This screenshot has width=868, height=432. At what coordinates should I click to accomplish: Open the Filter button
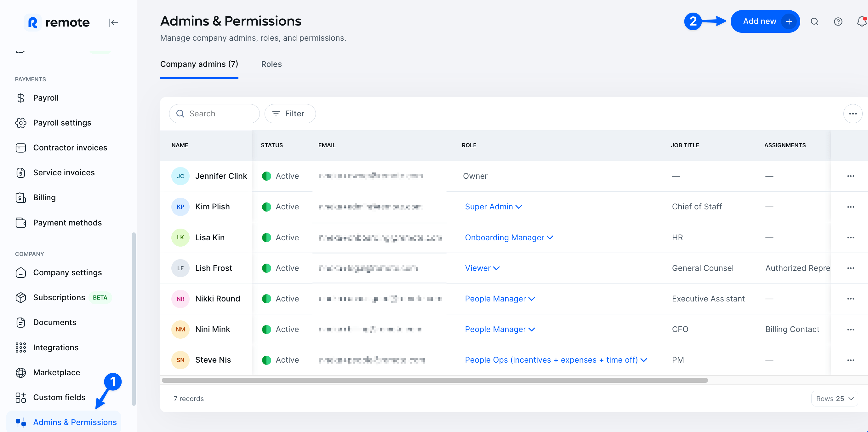point(290,114)
